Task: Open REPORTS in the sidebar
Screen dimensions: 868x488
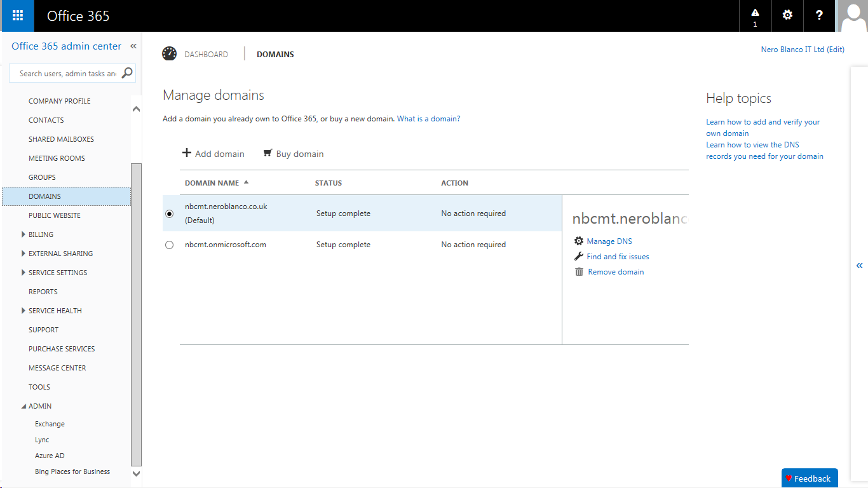Action: (x=43, y=292)
